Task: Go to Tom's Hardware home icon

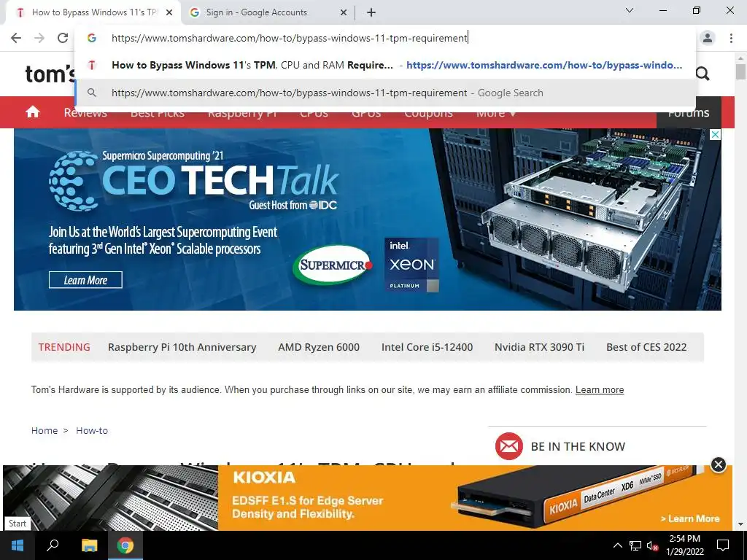Action: (32, 112)
